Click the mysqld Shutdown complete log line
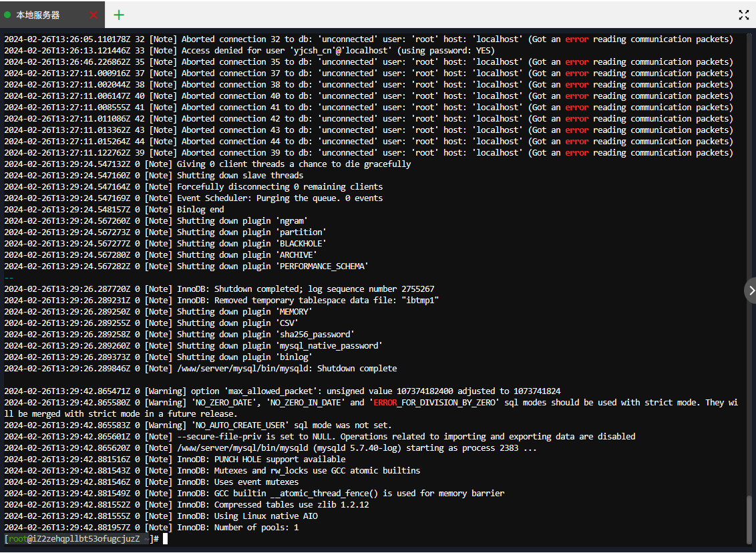 tap(200, 369)
